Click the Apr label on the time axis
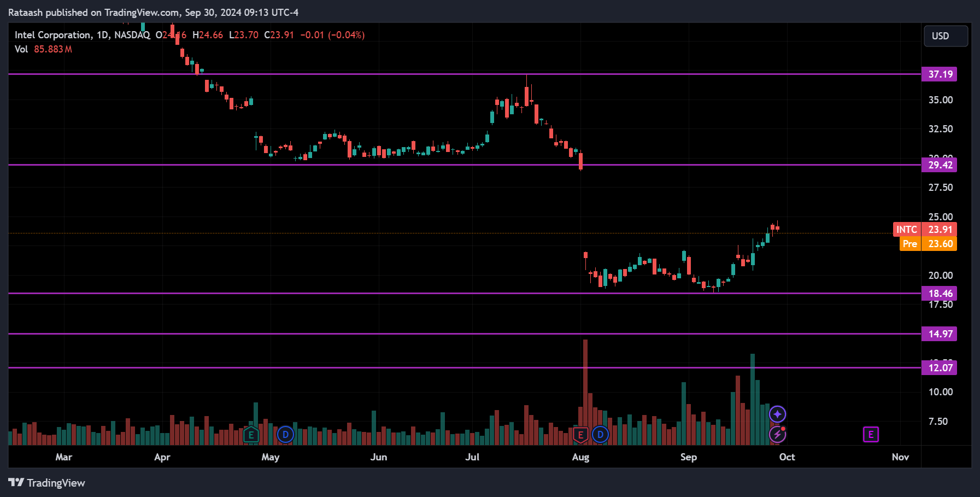 coord(162,457)
